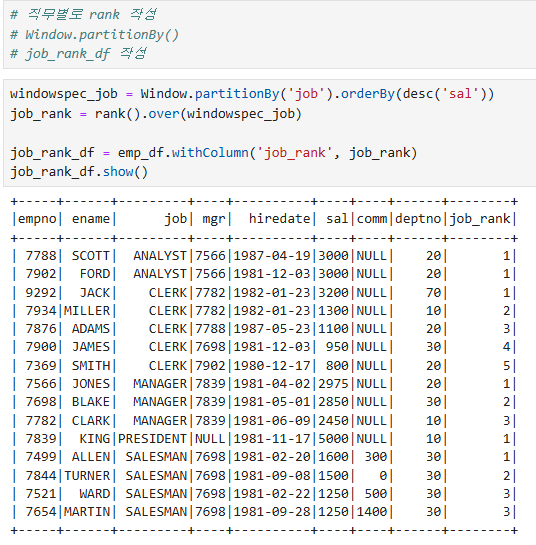
Task: Click comm value 0 in TURNER row
Action: point(383,475)
